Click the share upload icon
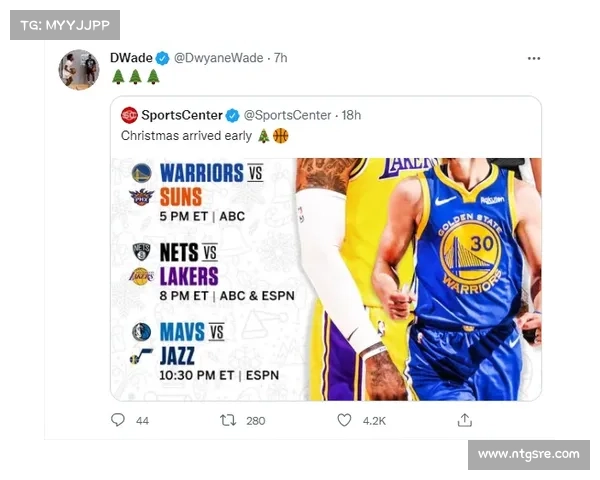 (464, 420)
